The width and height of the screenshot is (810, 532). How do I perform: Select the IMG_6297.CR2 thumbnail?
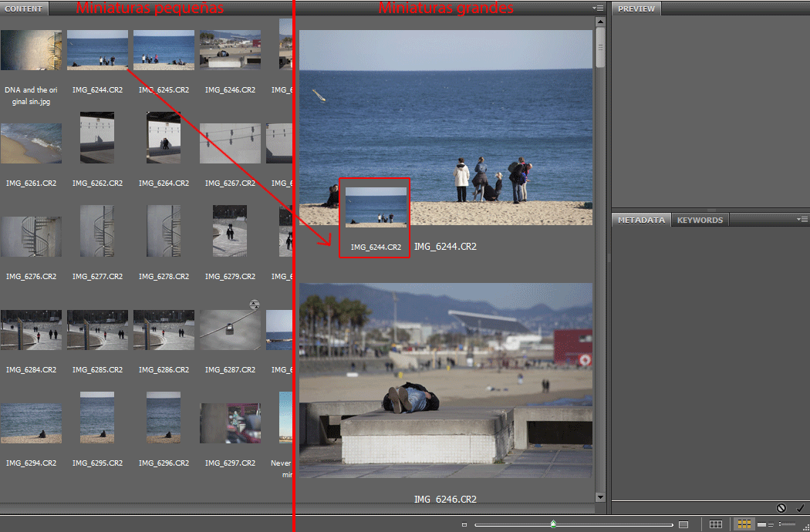[230, 423]
